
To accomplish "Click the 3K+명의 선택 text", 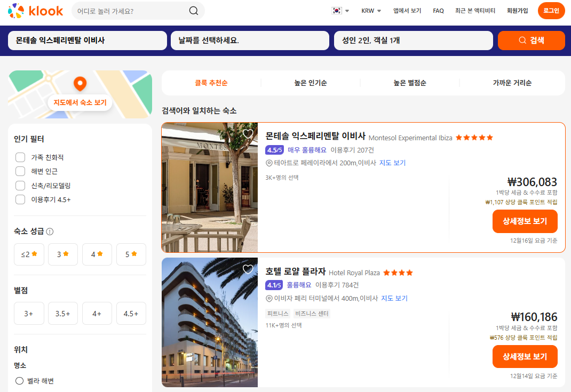I will pyautogui.click(x=282, y=178).
